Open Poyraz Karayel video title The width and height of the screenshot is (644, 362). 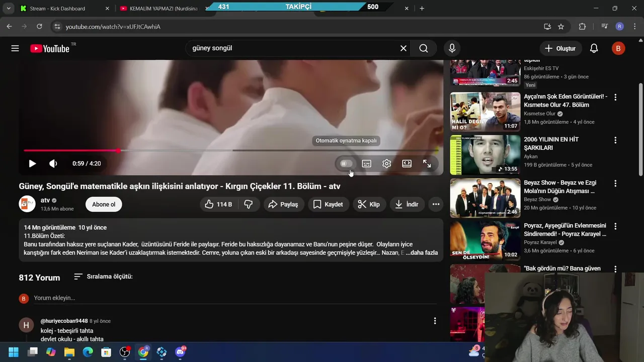tap(565, 230)
